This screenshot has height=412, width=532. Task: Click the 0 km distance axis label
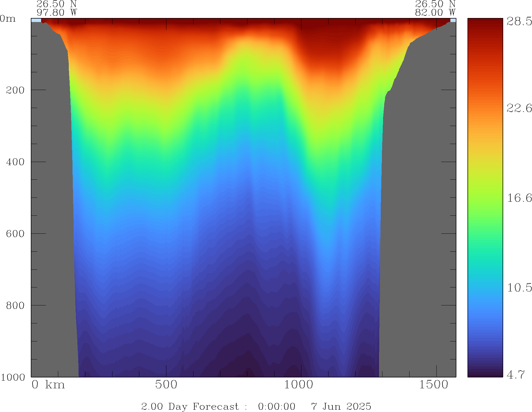tap(48, 385)
